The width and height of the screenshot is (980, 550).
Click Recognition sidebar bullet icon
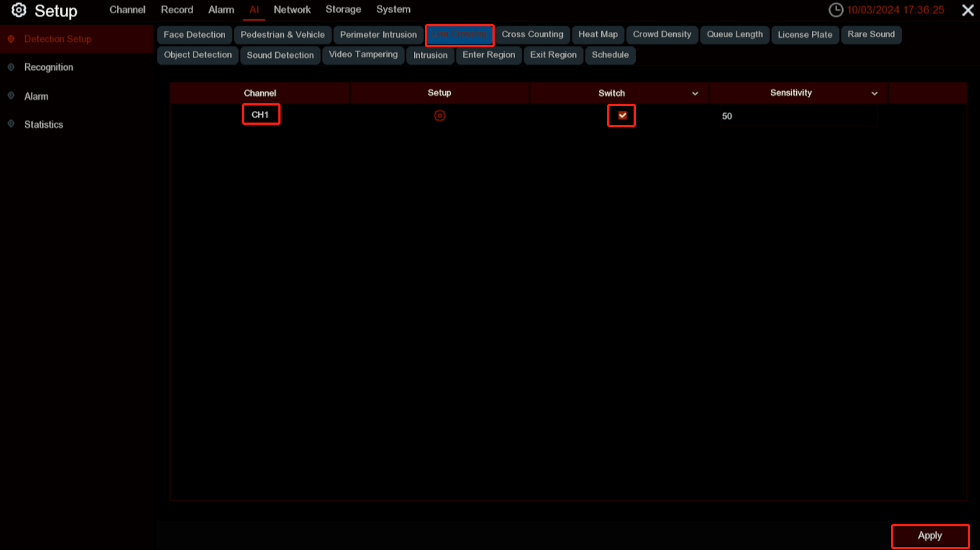[11, 67]
